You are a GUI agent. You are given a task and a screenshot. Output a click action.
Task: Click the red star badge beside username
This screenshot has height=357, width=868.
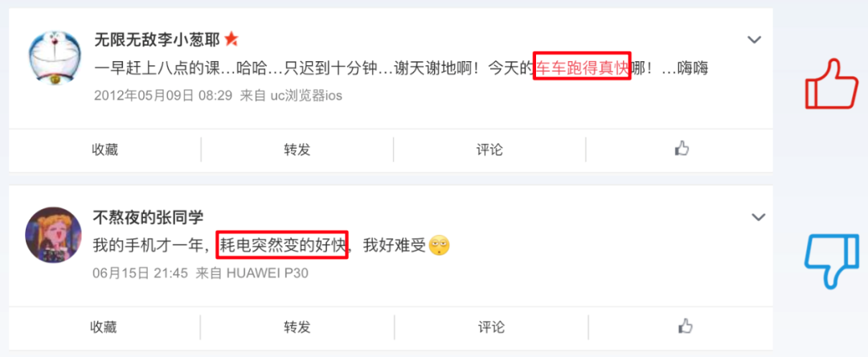231,39
